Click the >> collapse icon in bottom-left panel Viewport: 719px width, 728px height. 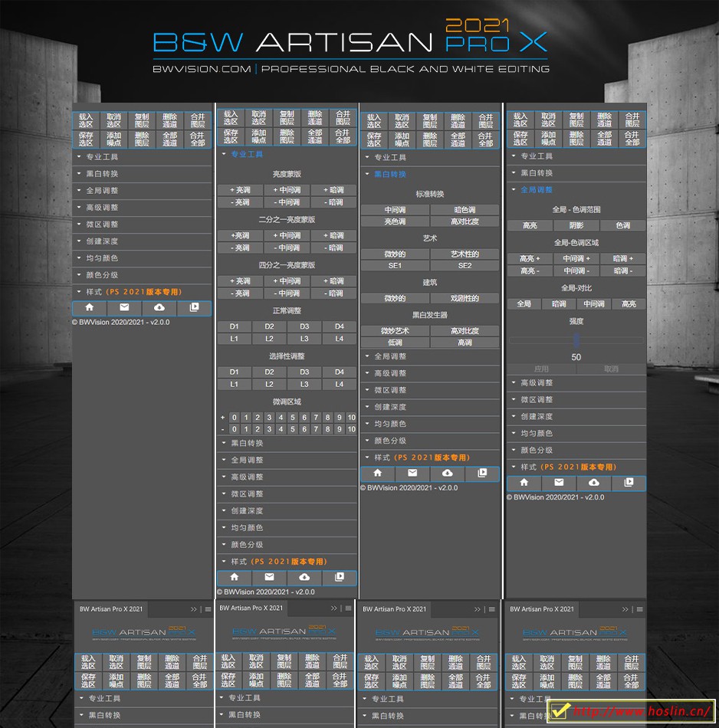194,609
